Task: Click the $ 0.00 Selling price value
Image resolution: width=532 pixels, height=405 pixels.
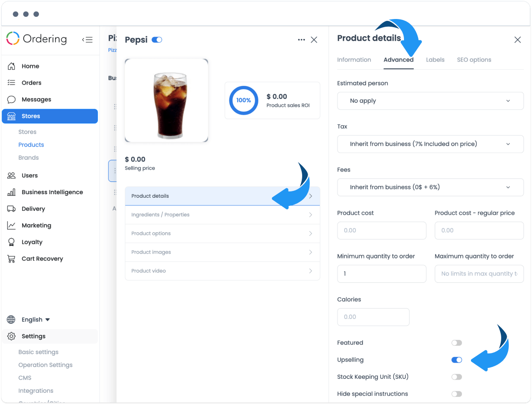Action: [135, 159]
